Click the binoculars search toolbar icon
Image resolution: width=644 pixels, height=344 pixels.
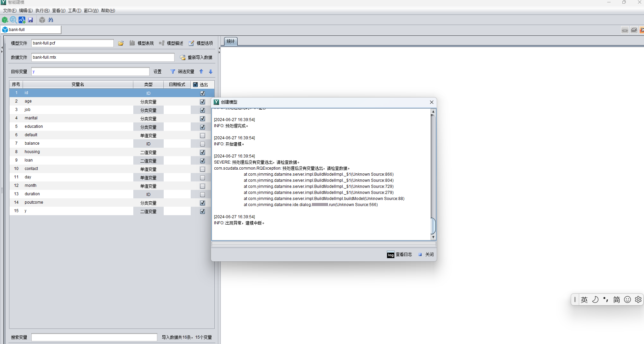click(x=51, y=20)
